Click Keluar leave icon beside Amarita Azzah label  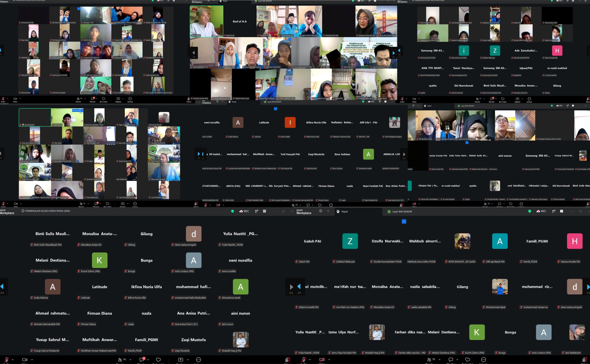[189, 99]
